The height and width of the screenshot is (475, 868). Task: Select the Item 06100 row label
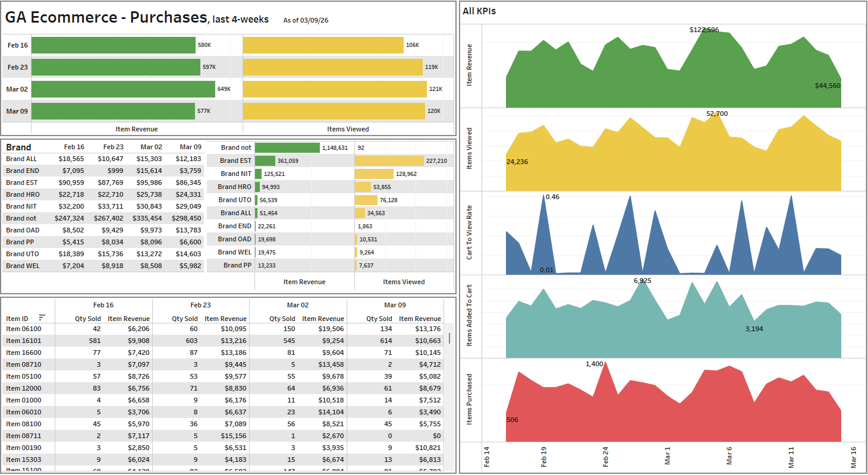(24, 329)
